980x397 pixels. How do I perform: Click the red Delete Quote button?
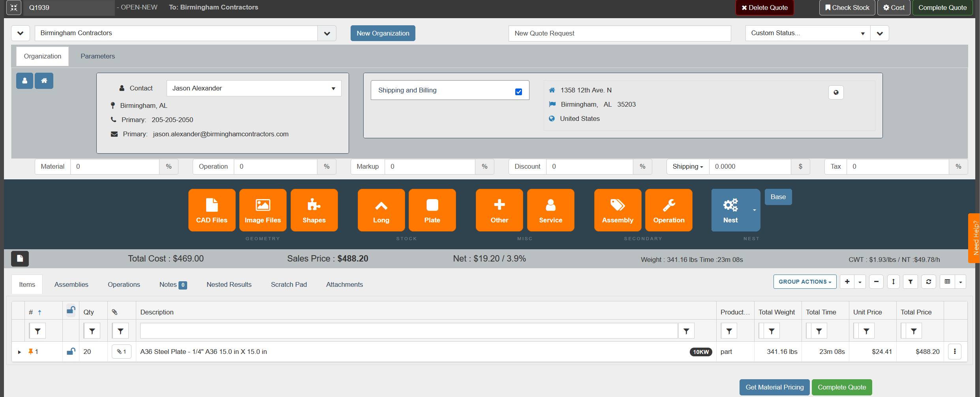pyautogui.click(x=764, y=8)
